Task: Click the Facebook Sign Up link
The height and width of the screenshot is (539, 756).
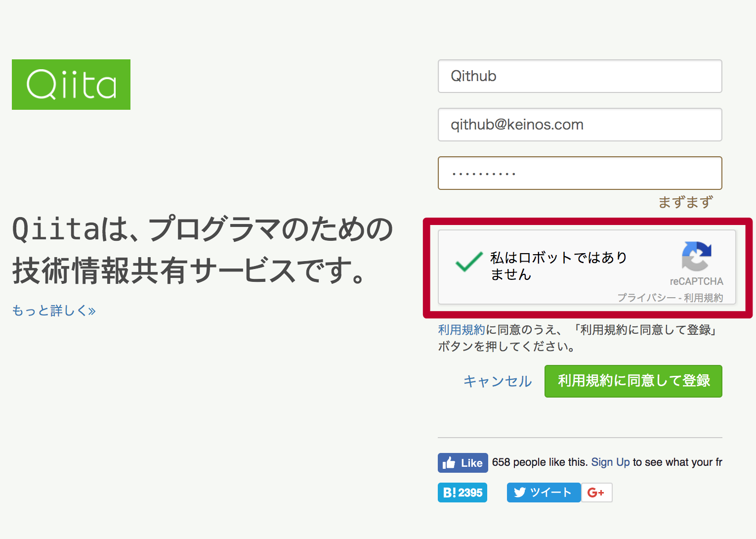Action: pos(610,462)
